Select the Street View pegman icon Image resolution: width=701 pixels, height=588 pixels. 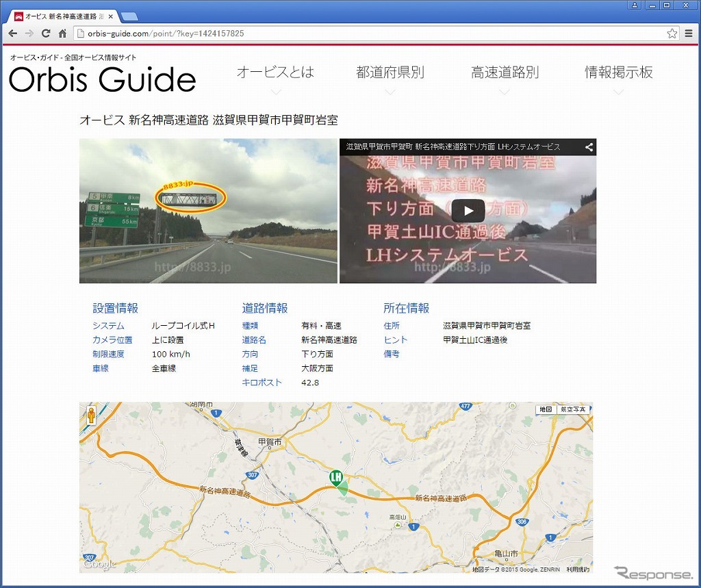90,415
